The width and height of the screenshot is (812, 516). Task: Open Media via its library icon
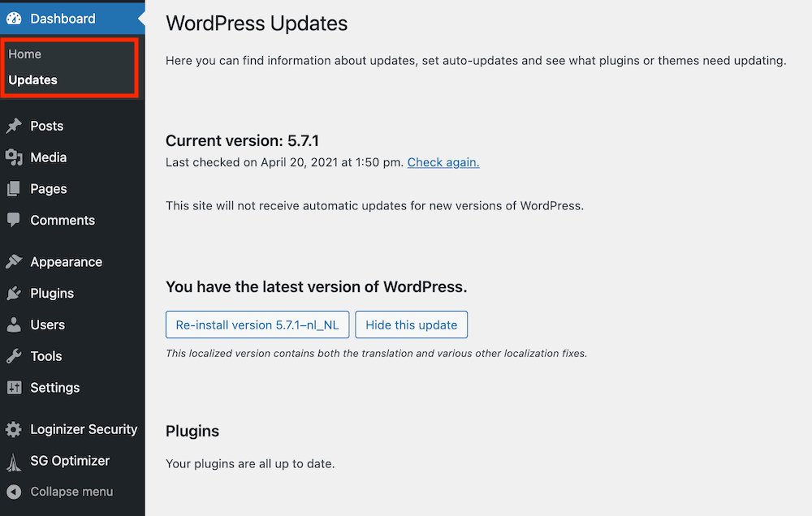(x=14, y=157)
